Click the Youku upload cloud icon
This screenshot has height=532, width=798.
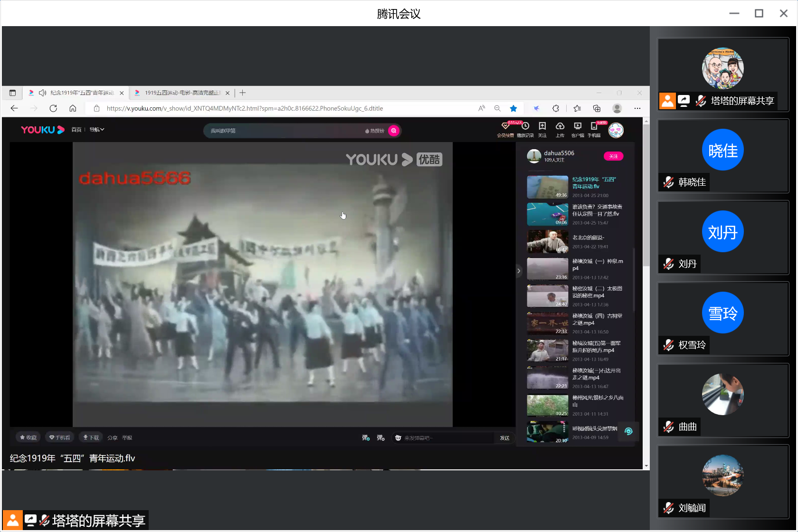(560, 126)
